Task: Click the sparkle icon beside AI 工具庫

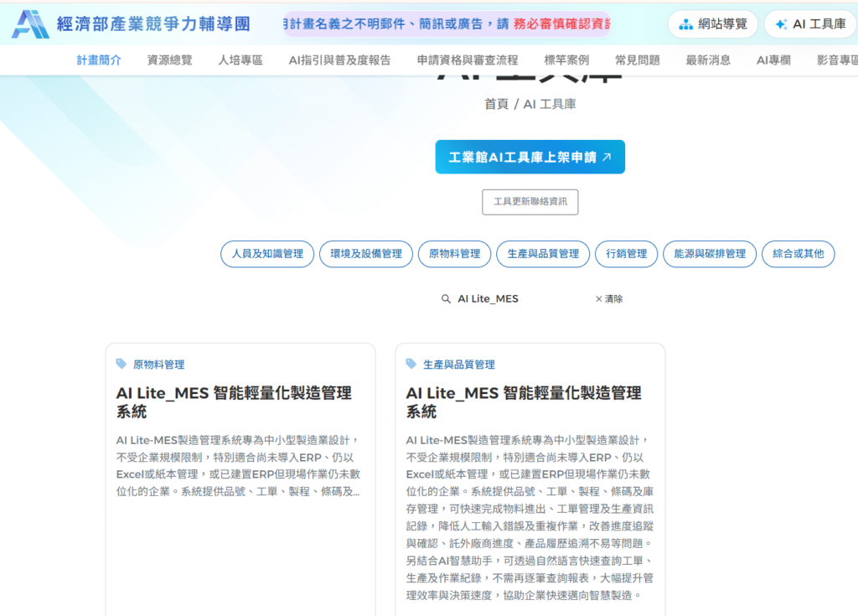Action: pyautogui.click(x=782, y=24)
